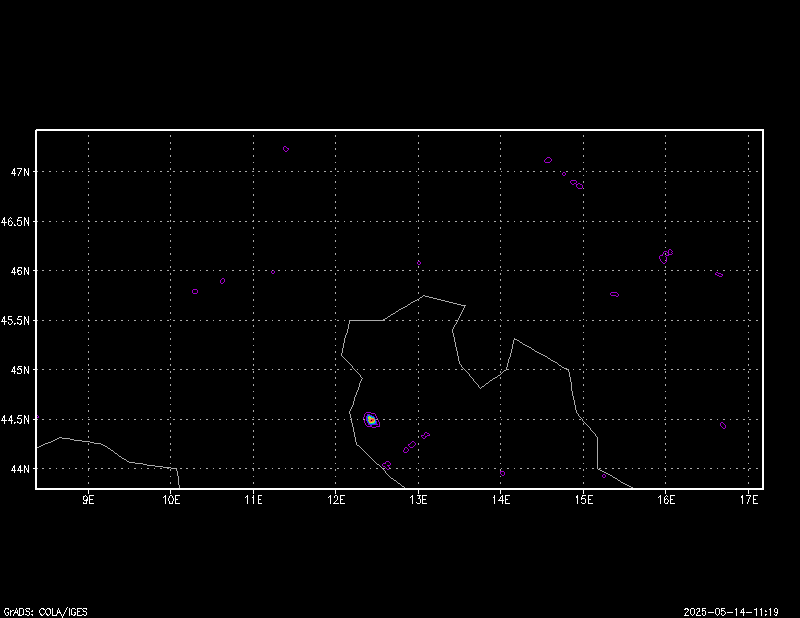Click the 17E longitude axis label
This screenshot has height=618, width=800.
click(748, 500)
